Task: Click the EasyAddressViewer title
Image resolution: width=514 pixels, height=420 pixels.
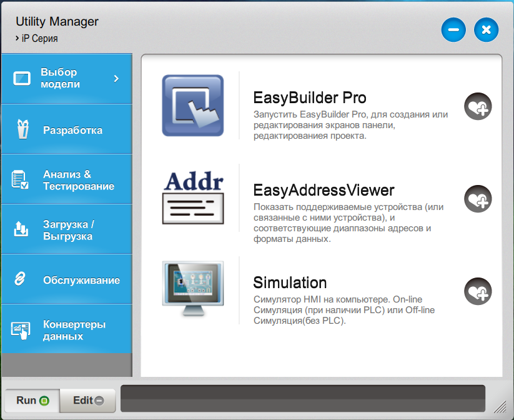Action: (x=324, y=190)
